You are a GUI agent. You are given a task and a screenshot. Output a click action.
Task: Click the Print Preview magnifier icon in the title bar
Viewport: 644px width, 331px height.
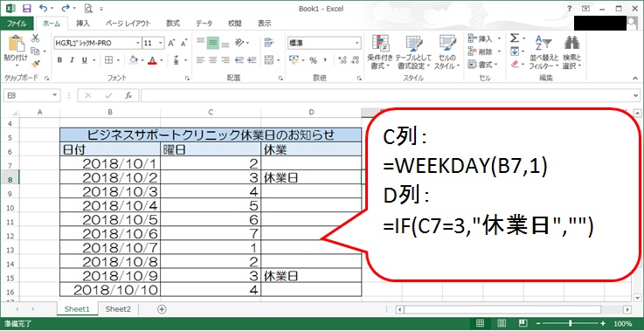pyautogui.click(x=88, y=8)
